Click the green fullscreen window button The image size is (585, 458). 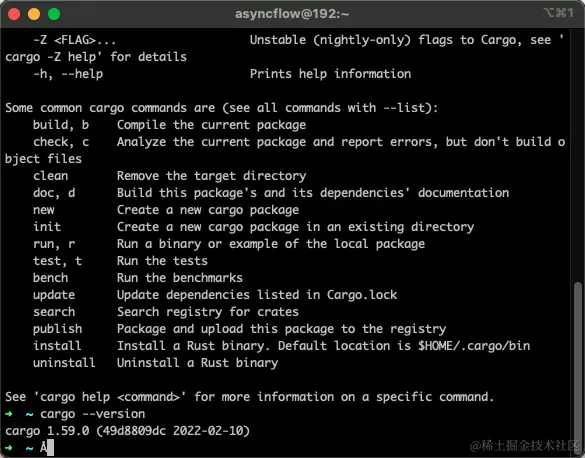click(x=54, y=14)
